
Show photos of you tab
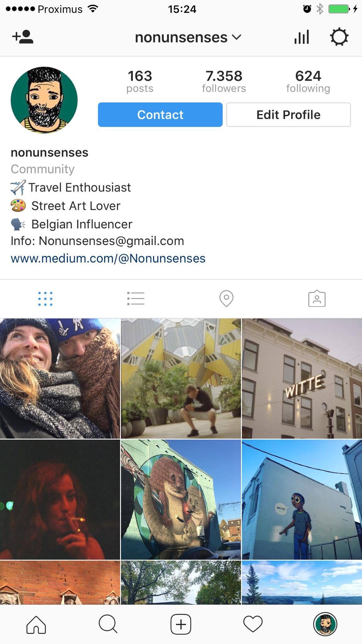pos(317,299)
